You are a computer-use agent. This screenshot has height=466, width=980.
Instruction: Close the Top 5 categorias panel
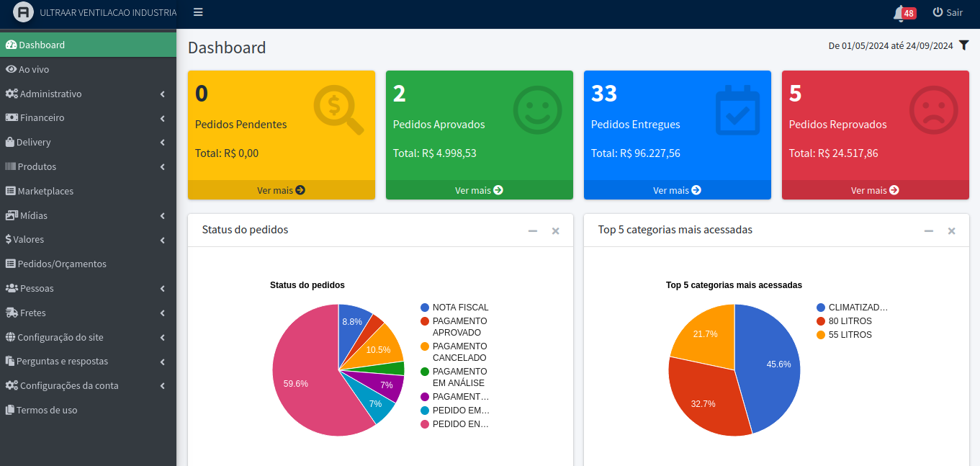(951, 231)
